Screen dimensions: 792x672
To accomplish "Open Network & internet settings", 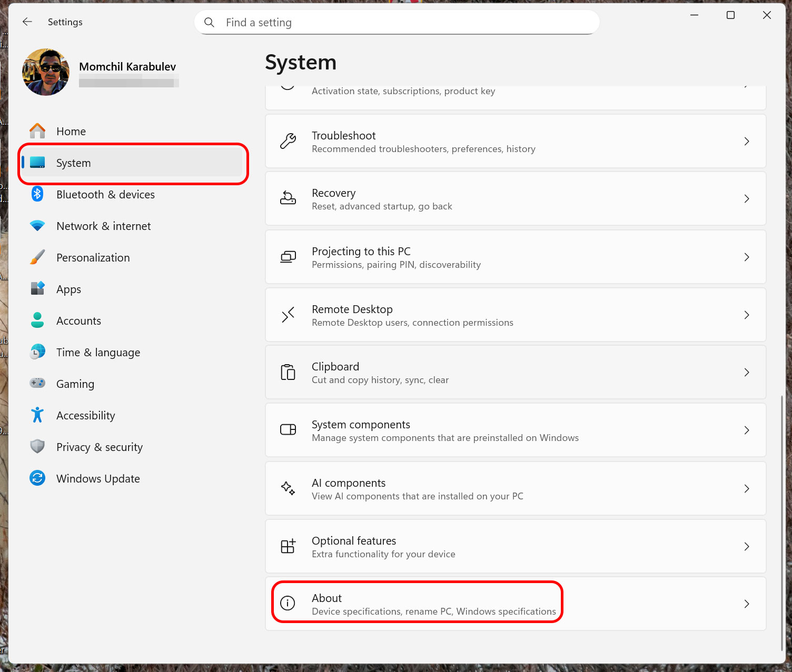I will [103, 226].
